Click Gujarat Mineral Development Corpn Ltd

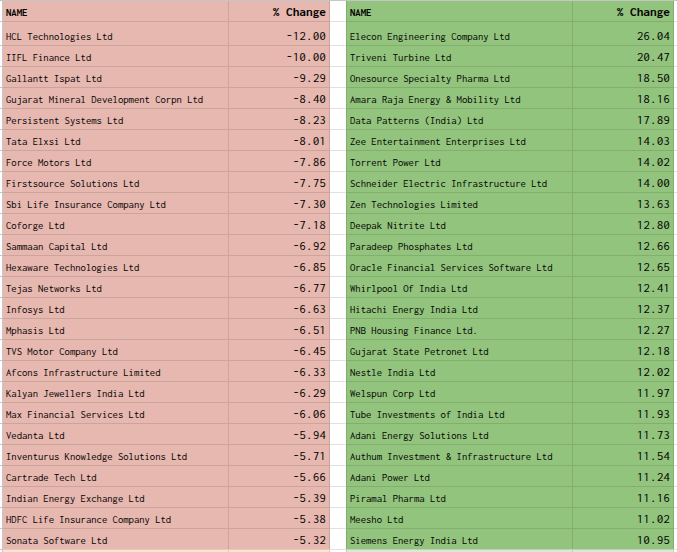[115, 99]
